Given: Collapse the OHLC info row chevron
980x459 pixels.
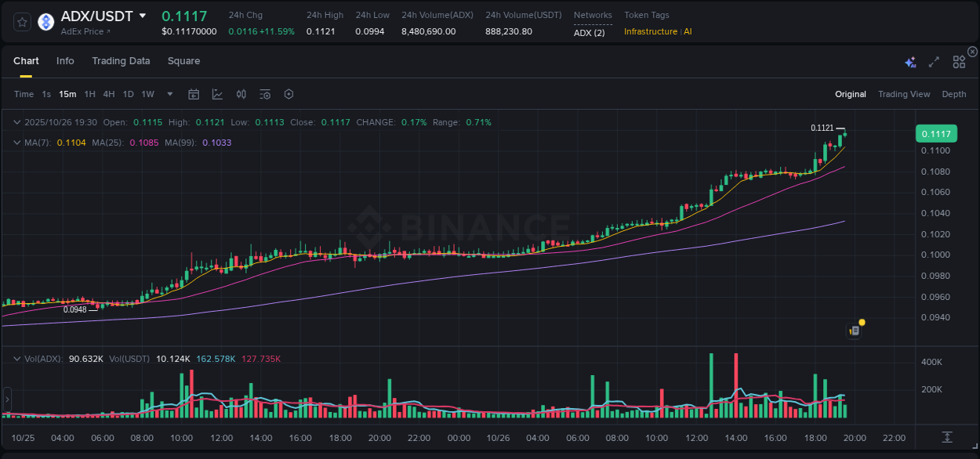Looking at the screenshot, I should point(17,122).
